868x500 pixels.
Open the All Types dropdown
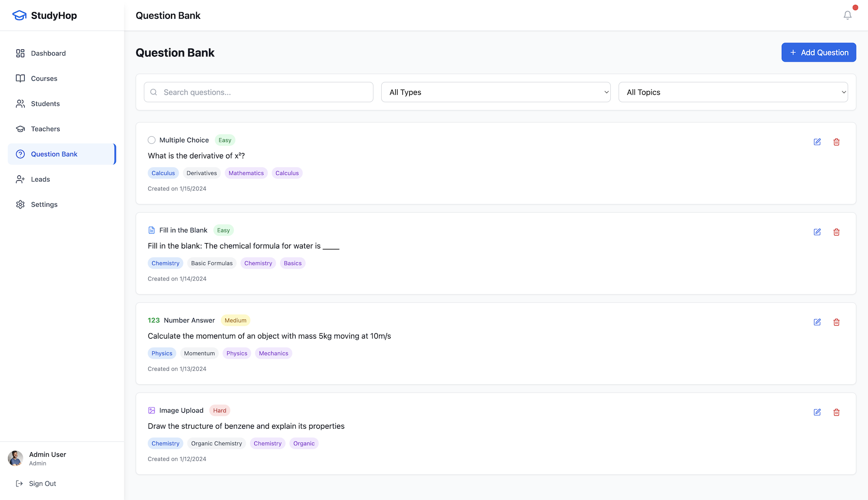point(496,92)
